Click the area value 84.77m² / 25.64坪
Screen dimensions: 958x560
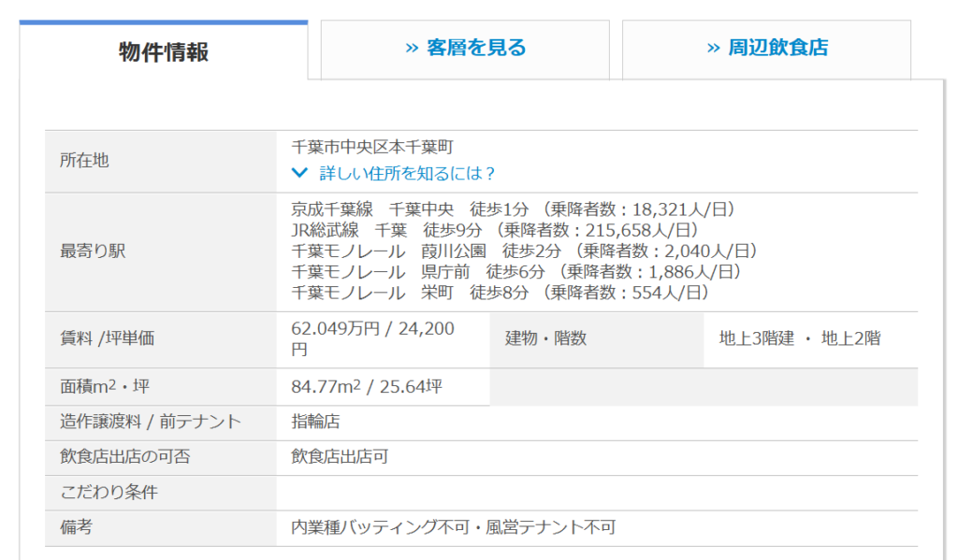(x=367, y=387)
